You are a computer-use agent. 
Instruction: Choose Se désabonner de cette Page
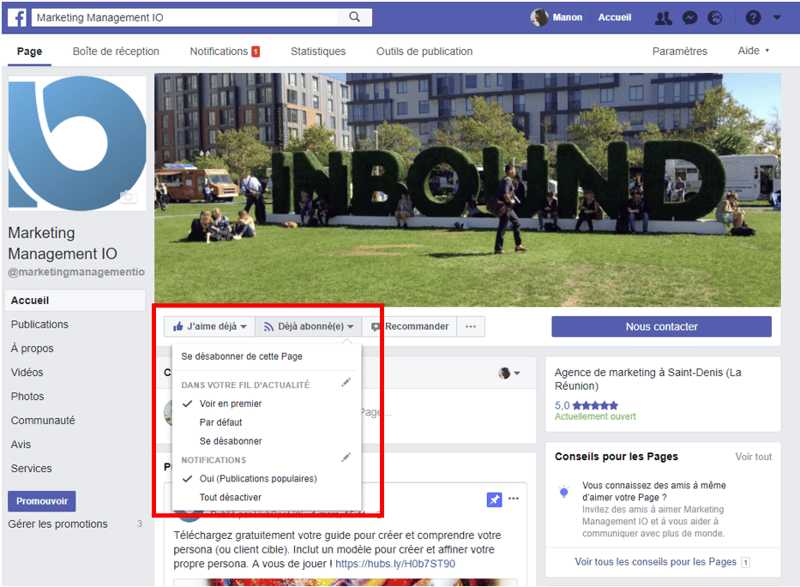click(242, 356)
